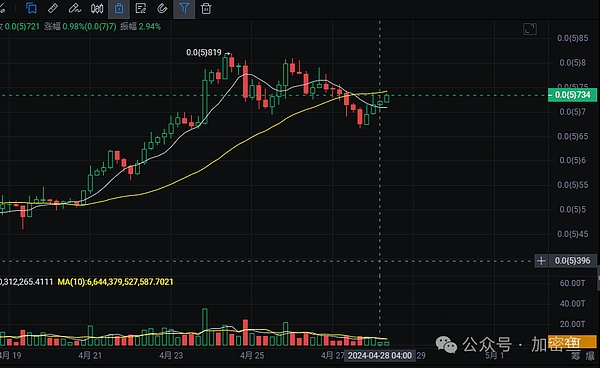Image resolution: width=600 pixels, height=368 pixels.
Task: Click the high price label 0.0{5}819
Action: click(204, 52)
